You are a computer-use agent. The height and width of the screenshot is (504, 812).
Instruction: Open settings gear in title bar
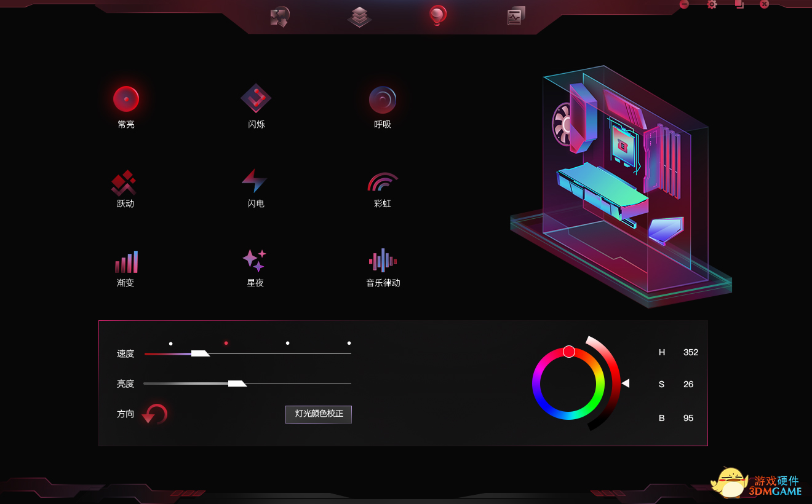(712, 4)
